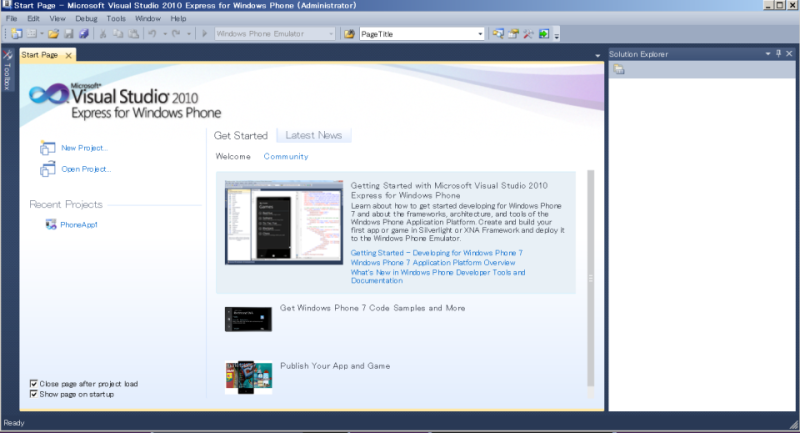The image size is (800, 433).
Task: Click the Copy toolbar icon
Action: (118, 34)
